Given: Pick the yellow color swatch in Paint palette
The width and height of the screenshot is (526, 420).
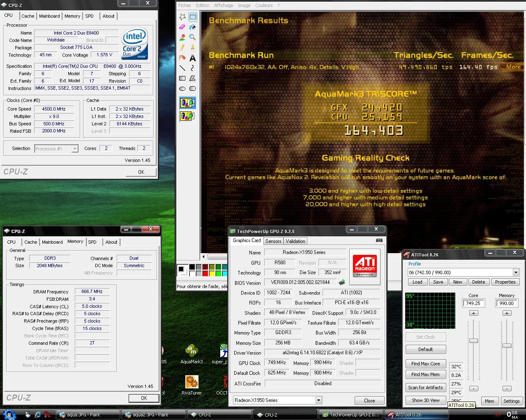Looking at the screenshot, I should click(x=212, y=273).
